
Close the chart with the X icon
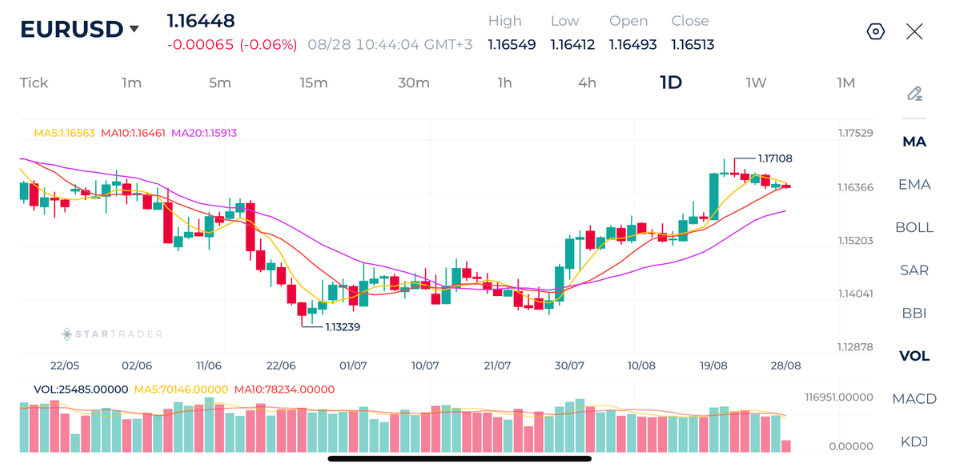coord(914,31)
